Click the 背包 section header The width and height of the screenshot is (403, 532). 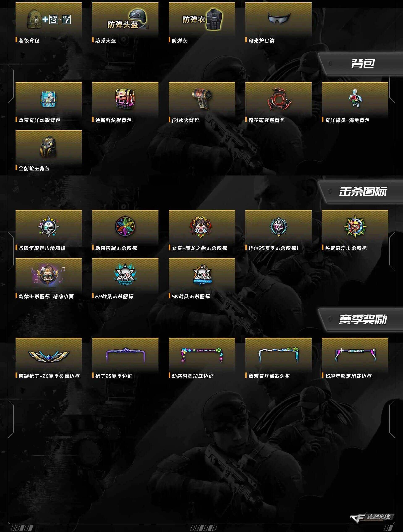tap(362, 63)
